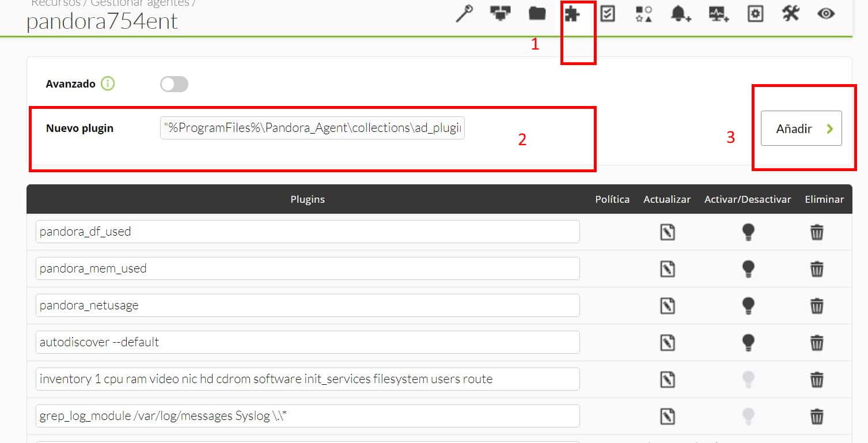Toggle the pandora_df_used lightbulb off
Viewport: 868px width, 443px height.
pyautogui.click(x=748, y=232)
